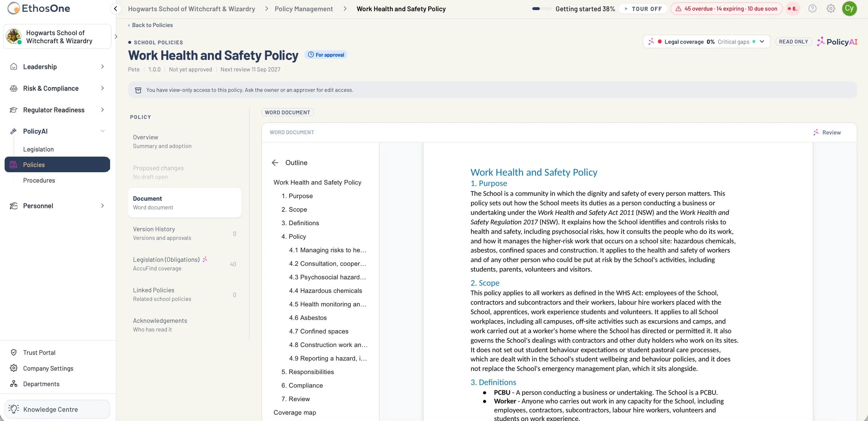Select Legislation in sidebar
The height and width of the screenshot is (421, 868).
(38, 149)
